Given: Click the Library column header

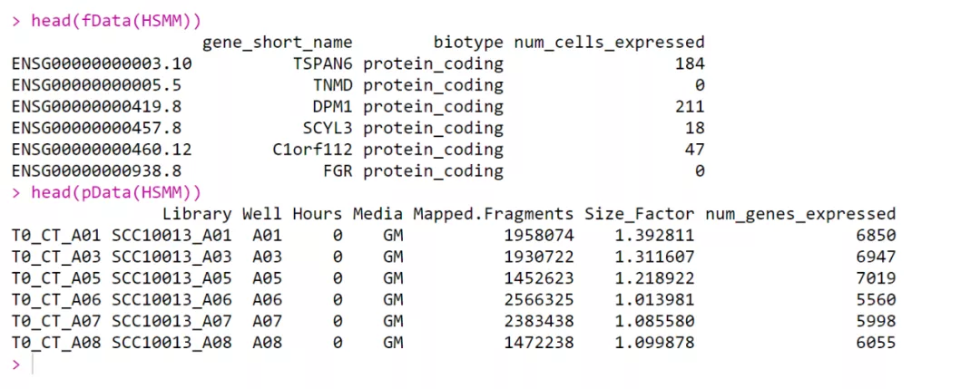Looking at the screenshot, I should point(197,214).
